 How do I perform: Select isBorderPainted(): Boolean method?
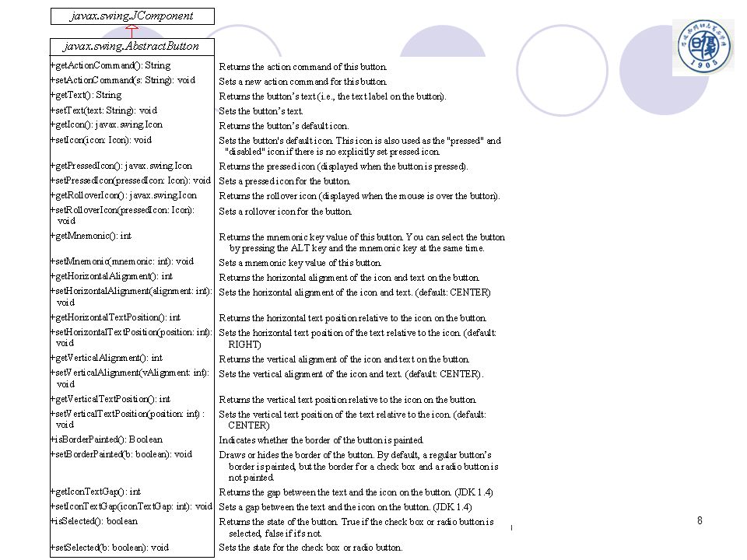pyautogui.click(x=107, y=439)
